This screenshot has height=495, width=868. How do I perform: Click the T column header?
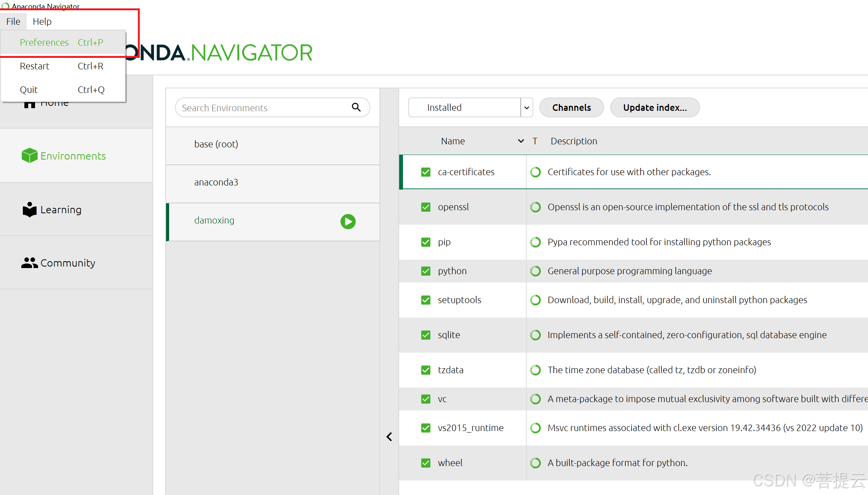tap(535, 141)
